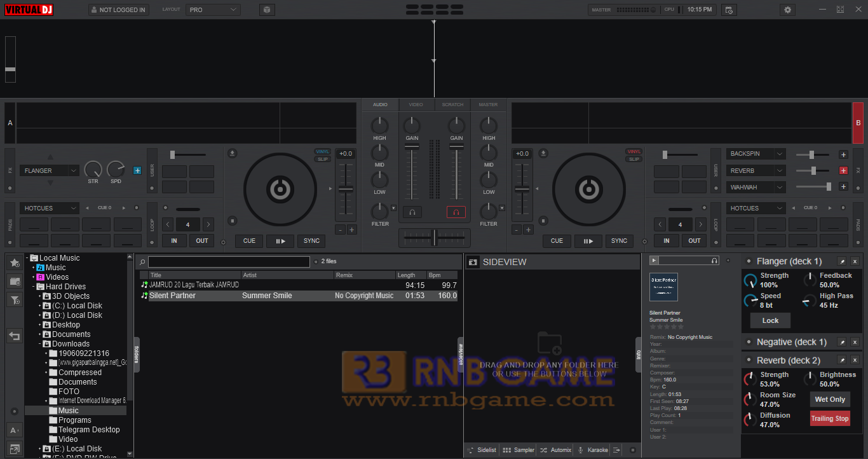Click loop OUT on the right deck
868x459 pixels.
[x=695, y=241]
